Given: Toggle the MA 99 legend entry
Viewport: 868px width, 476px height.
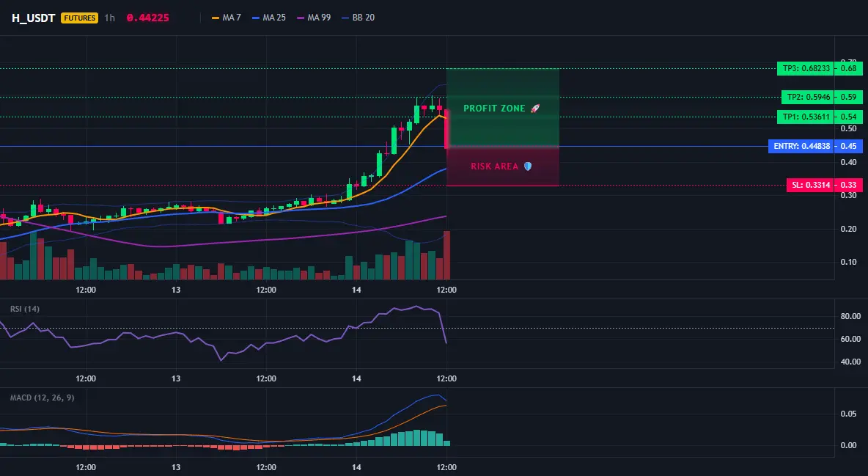Looking at the screenshot, I should [x=314, y=18].
